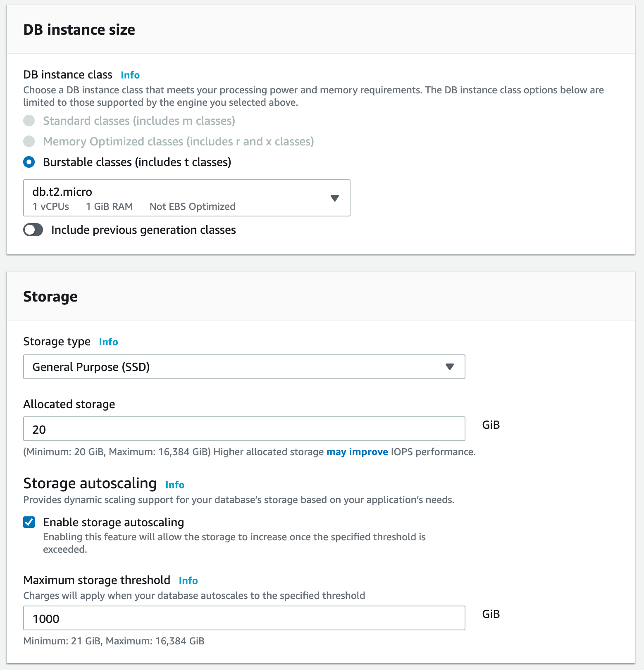Open Info link for DB instance class
The image size is (644, 670).
[x=130, y=75]
